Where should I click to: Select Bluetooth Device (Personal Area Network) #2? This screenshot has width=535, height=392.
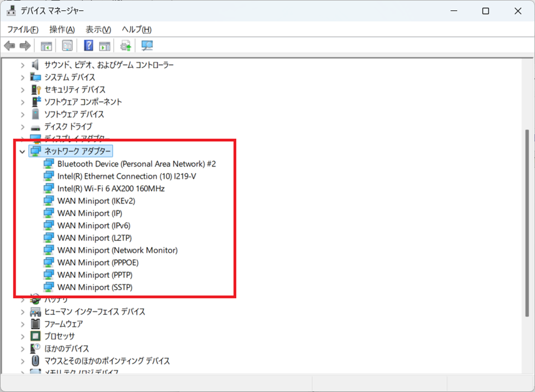point(136,164)
